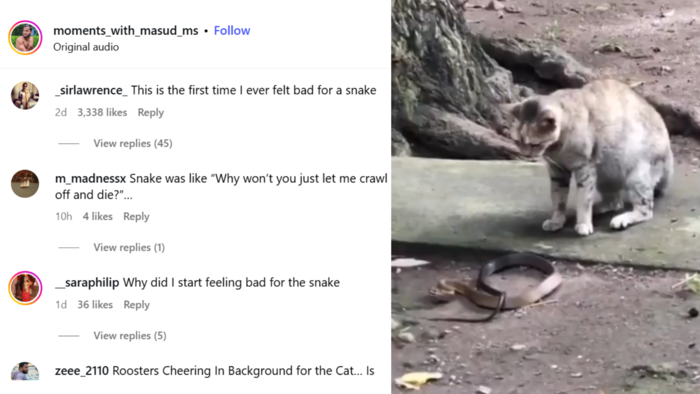View 36 likes on __saraphilip comment

95,305
